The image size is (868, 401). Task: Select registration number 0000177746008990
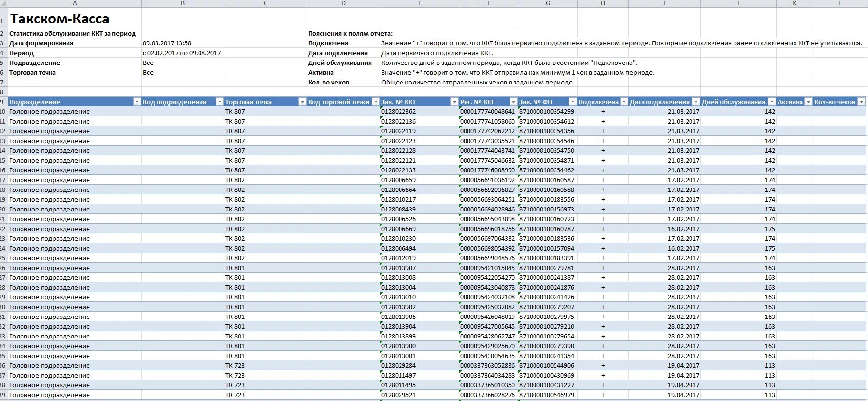489,170
